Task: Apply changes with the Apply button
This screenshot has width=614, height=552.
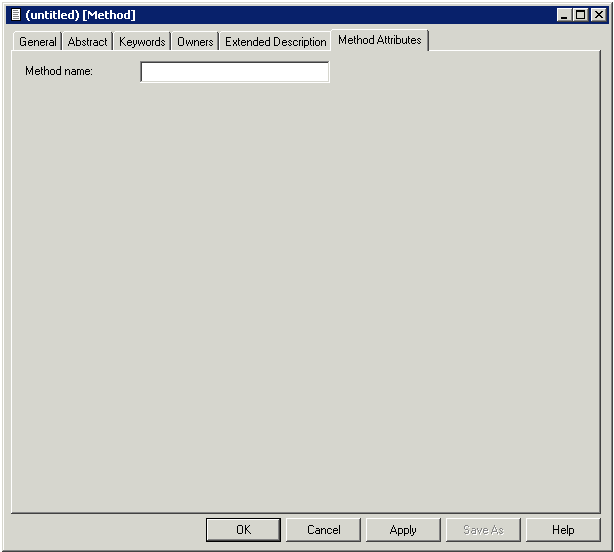Action: pyautogui.click(x=403, y=530)
